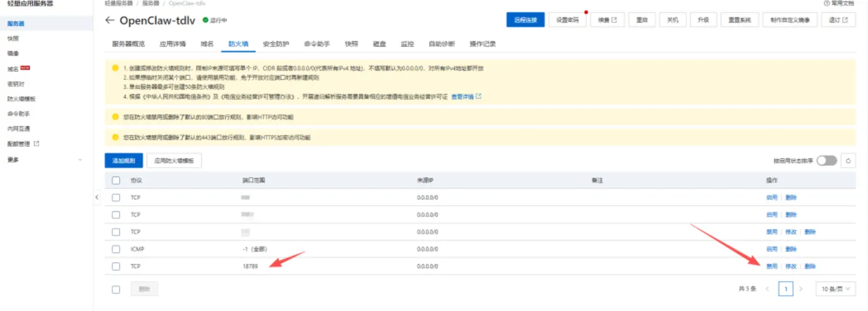Collapse the sidebar with the left chevron handle
868x311 pixels.
tap(97, 197)
